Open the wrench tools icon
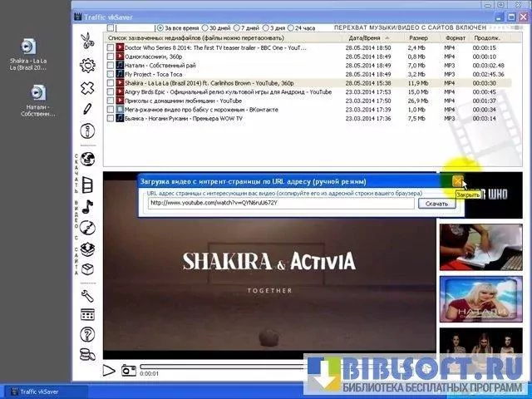 87,295
